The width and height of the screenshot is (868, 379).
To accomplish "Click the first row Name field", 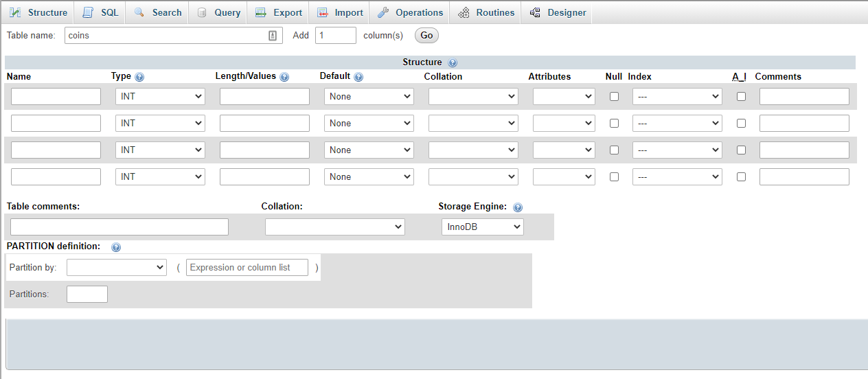I will pyautogui.click(x=56, y=97).
